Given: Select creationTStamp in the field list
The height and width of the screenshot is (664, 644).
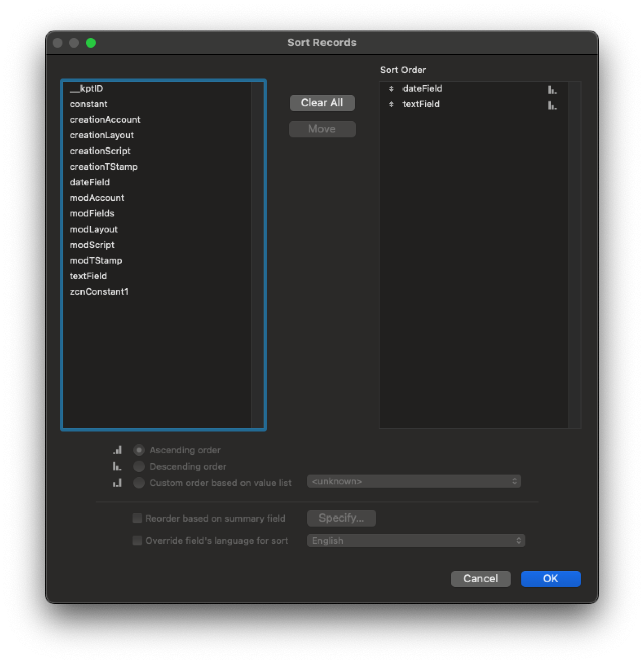Looking at the screenshot, I should [x=104, y=166].
